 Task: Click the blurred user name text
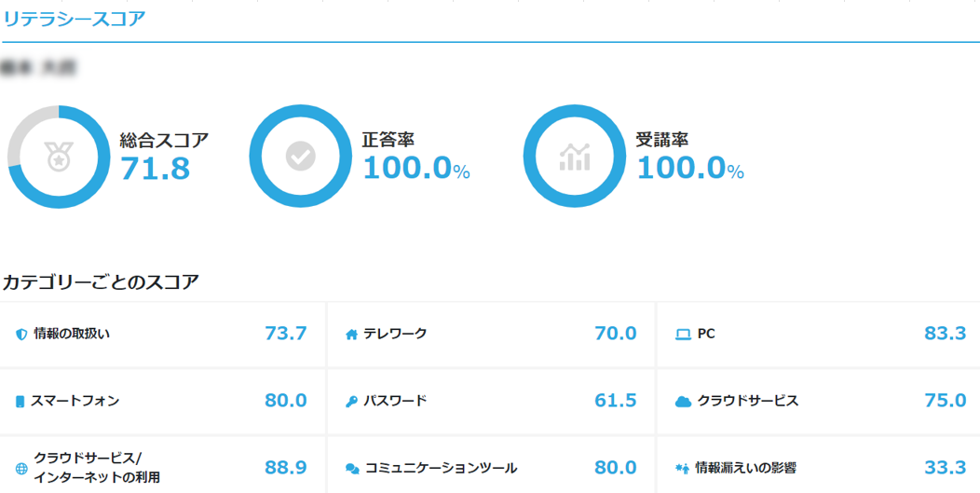[x=39, y=69]
